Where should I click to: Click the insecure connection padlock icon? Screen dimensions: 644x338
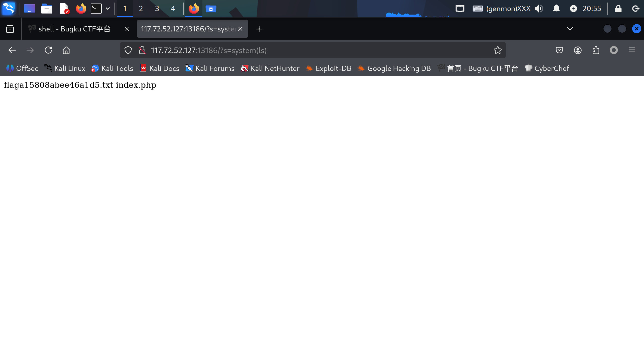click(142, 50)
